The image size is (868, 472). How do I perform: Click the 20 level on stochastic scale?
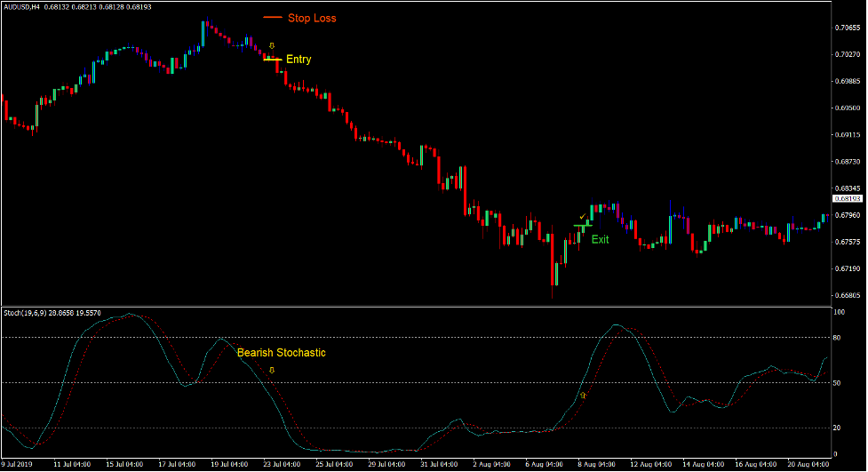click(x=839, y=428)
